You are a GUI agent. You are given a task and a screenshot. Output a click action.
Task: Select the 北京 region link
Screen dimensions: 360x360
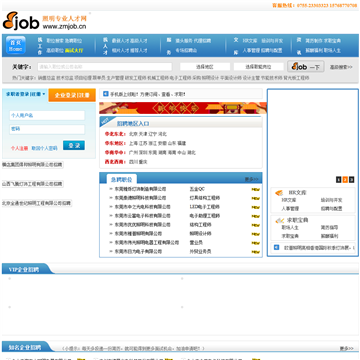133,134
